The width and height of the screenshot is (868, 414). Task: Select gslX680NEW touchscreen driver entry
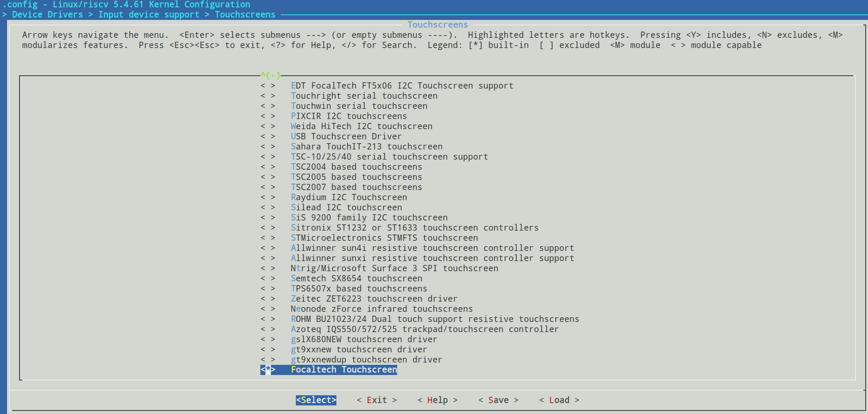coord(364,339)
